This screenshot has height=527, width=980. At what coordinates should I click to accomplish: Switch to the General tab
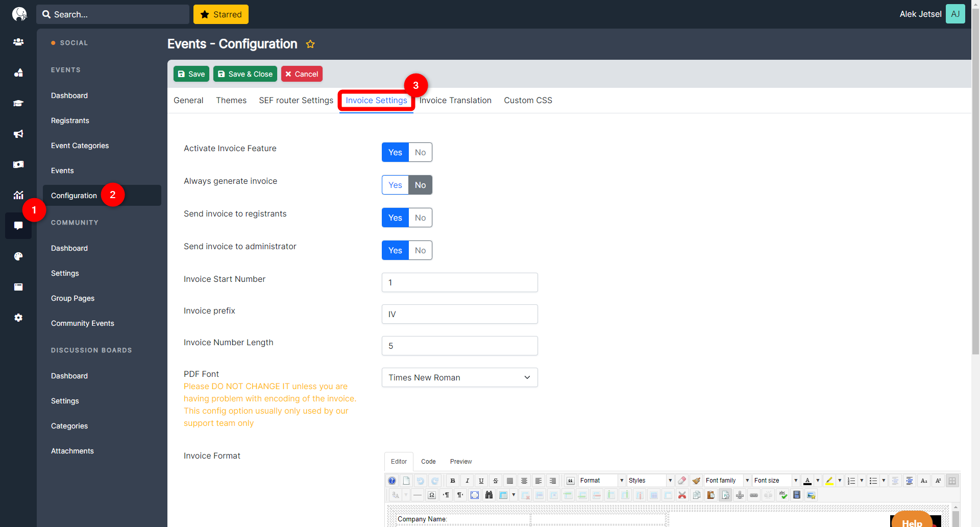(x=188, y=100)
